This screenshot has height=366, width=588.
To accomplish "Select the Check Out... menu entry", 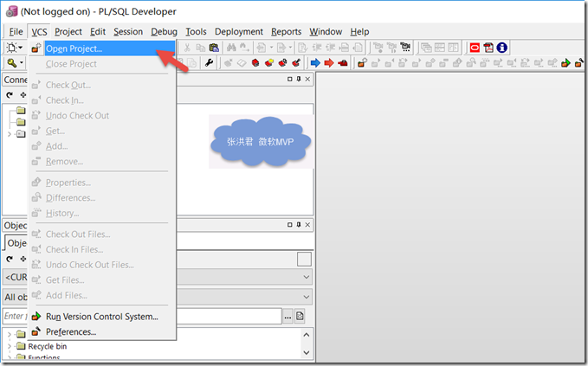I will click(x=102, y=85).
